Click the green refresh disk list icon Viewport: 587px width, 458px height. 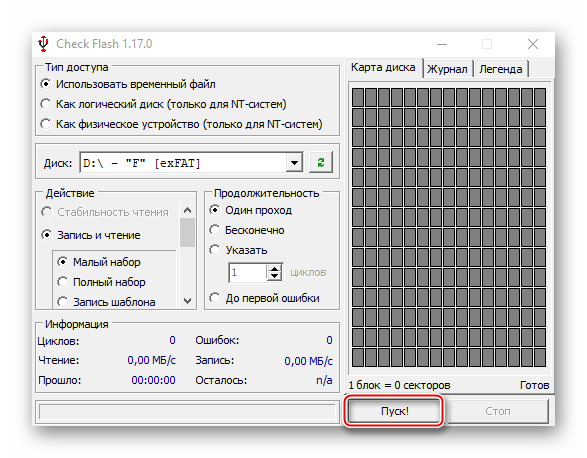321,163
